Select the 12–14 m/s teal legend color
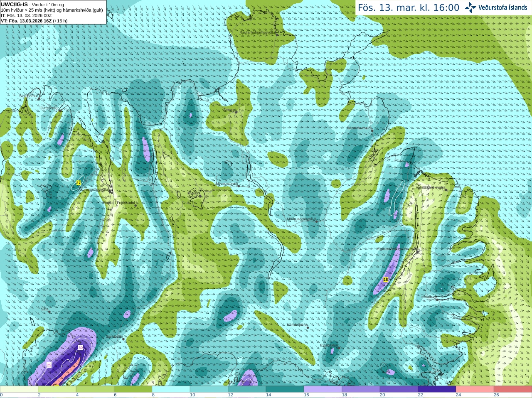 pyautogui.click(x=247, y=389)
